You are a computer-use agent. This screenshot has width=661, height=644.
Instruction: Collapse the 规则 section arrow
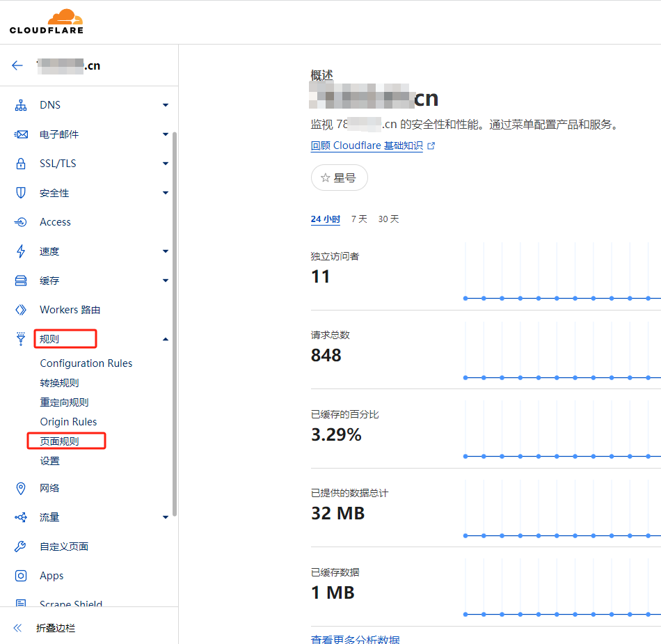[165, 339]
